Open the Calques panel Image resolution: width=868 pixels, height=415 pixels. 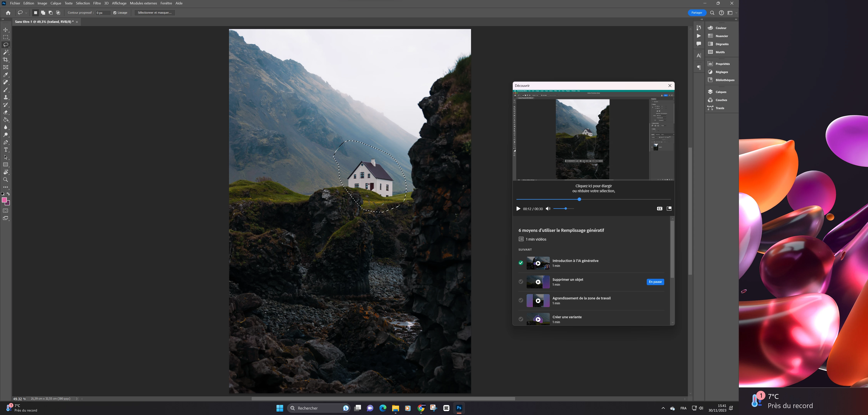[x=721, y=92]
